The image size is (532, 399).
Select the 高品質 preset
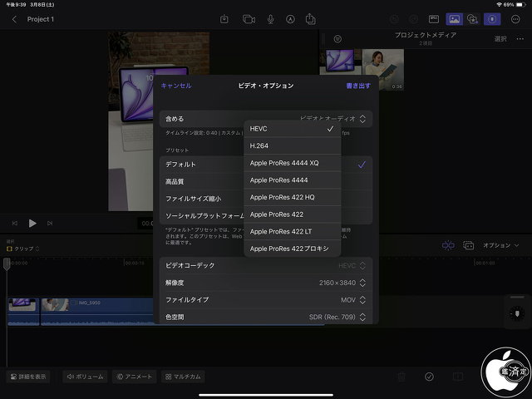click(x=266, y=181)
